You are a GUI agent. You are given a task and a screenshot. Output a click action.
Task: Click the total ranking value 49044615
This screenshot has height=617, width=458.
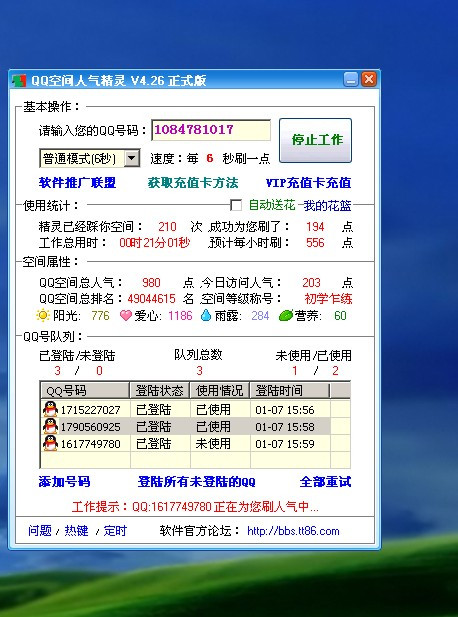coord(151,299)
